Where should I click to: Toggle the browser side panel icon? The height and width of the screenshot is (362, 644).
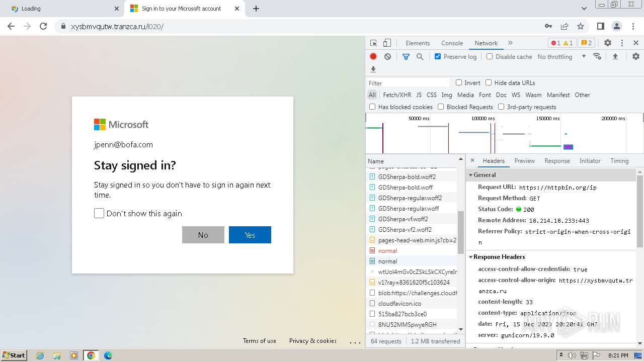coord(601,27)
